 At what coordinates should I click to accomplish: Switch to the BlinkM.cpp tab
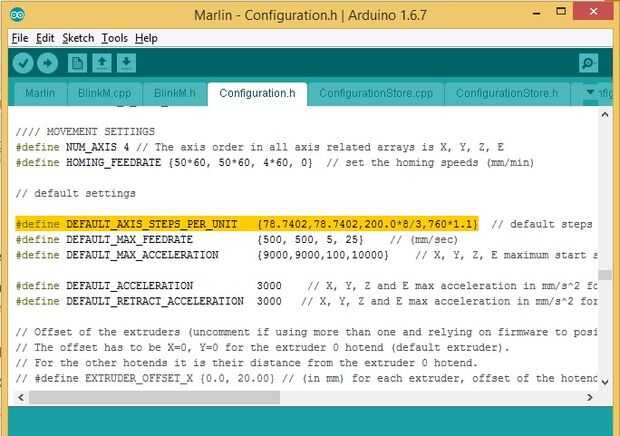tap(104, 94)
